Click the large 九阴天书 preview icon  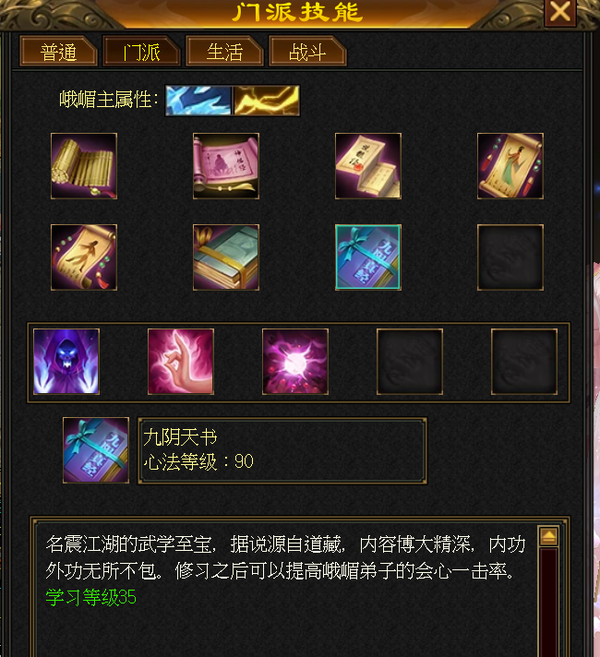[96, 450]
